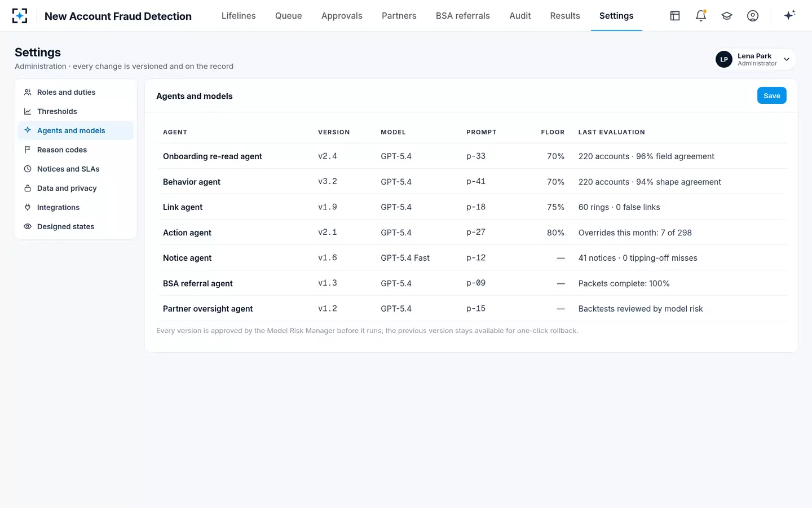
Task: Open the Approvals tab
Action: coord(342,16)
